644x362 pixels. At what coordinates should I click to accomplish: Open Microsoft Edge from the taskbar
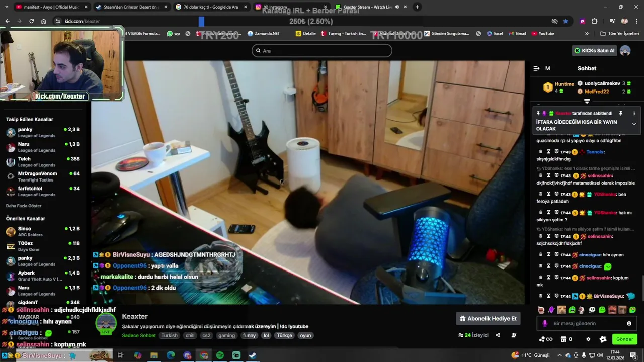pos(171,355)
